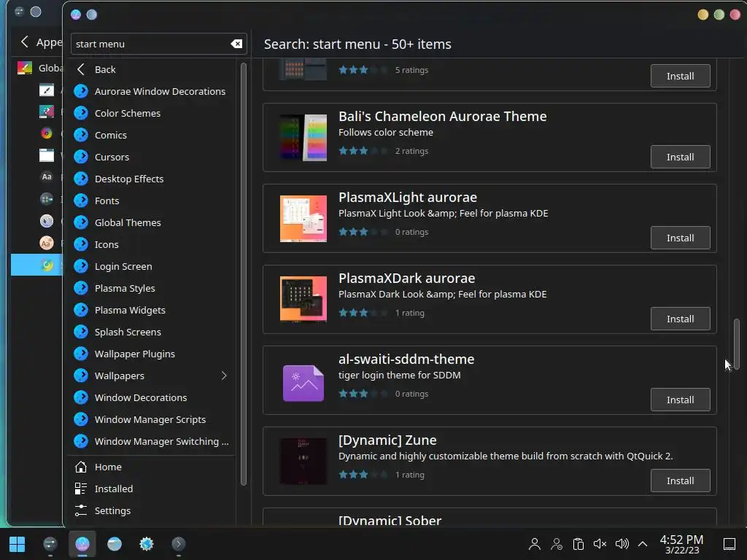Click the Plasma Styles category icon

[x=81, y=289]
